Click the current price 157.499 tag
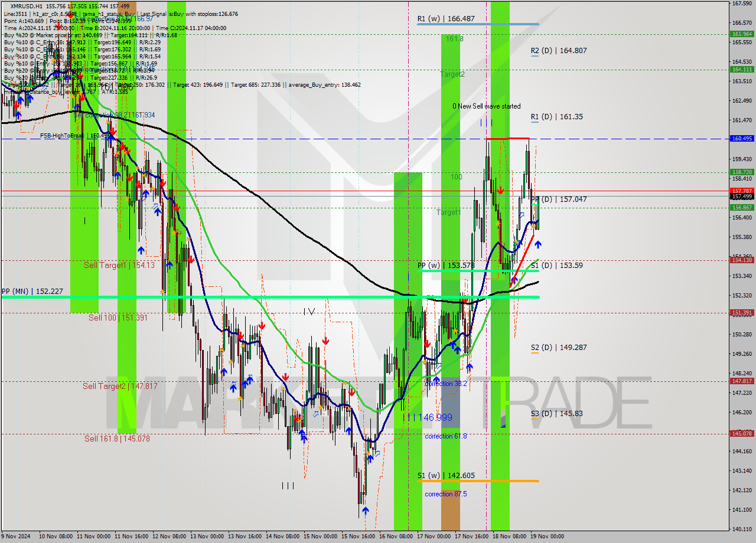 [742, 196]
